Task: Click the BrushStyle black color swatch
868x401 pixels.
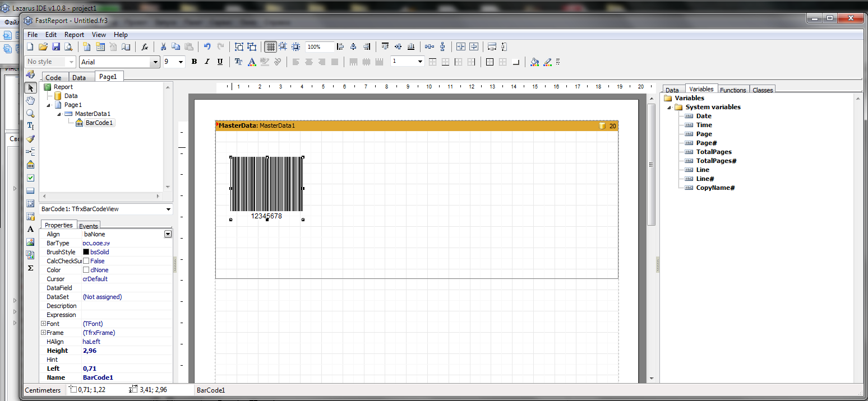Action: pyautogui.click(x=86, y=252)
